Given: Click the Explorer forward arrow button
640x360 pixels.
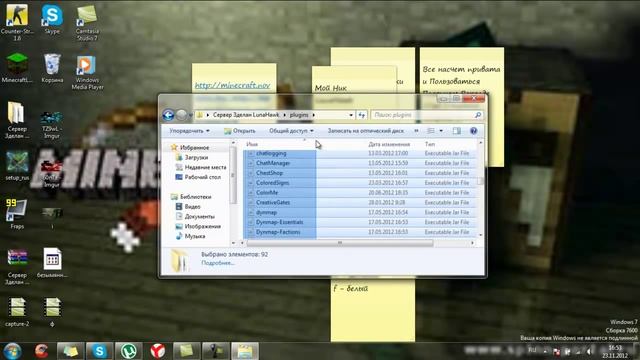Looking at the screenshot, I should [181, 115].
